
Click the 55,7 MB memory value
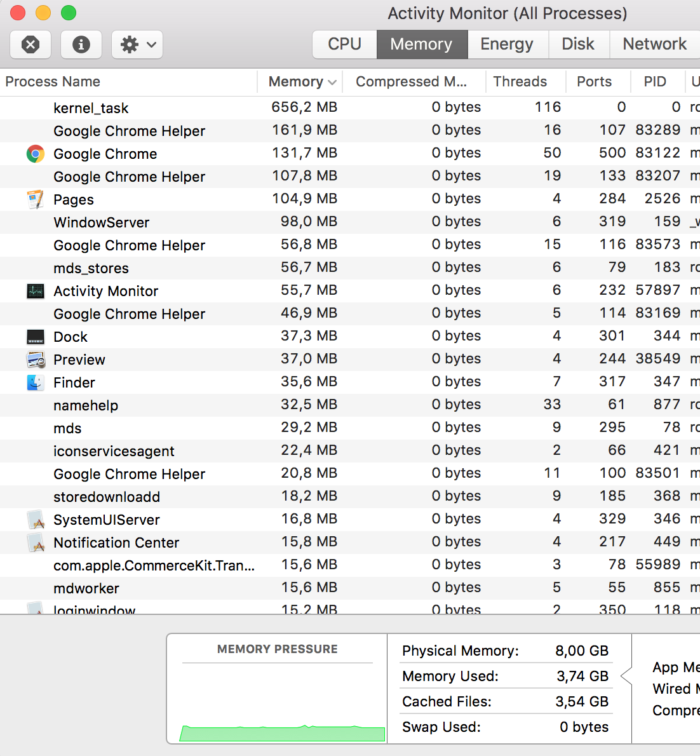click(309, 290)
